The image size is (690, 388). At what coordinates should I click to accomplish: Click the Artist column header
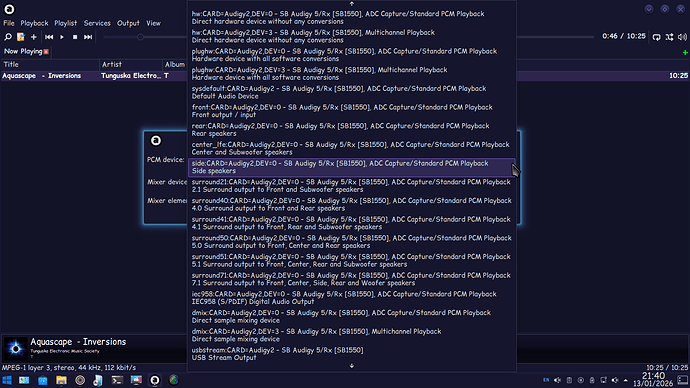click(x=131, y=65)
